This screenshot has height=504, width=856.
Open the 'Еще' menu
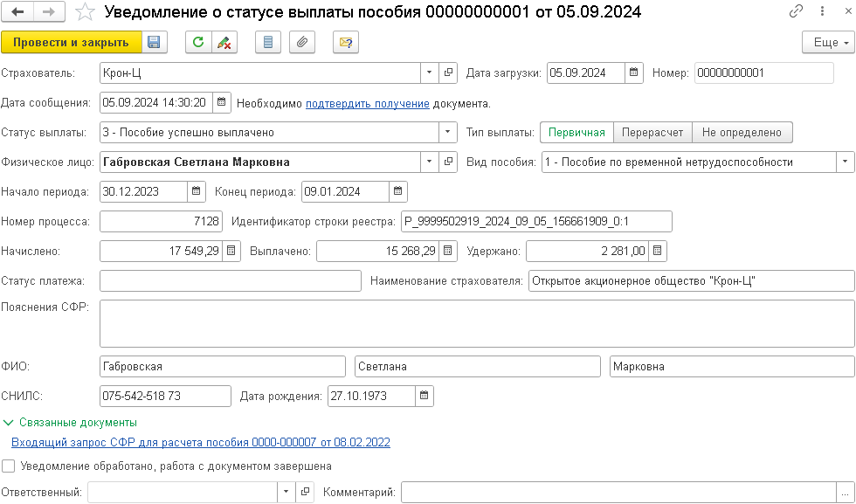tap(827, 42)
